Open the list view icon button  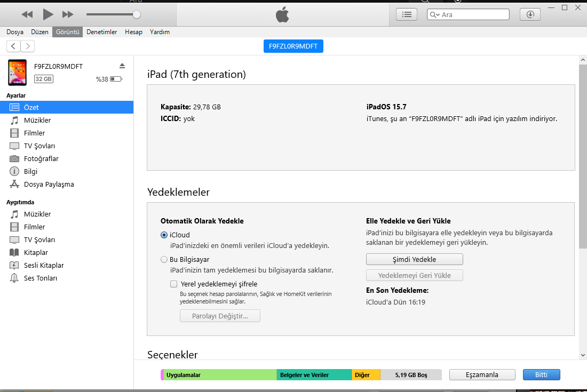pos(407,14)
